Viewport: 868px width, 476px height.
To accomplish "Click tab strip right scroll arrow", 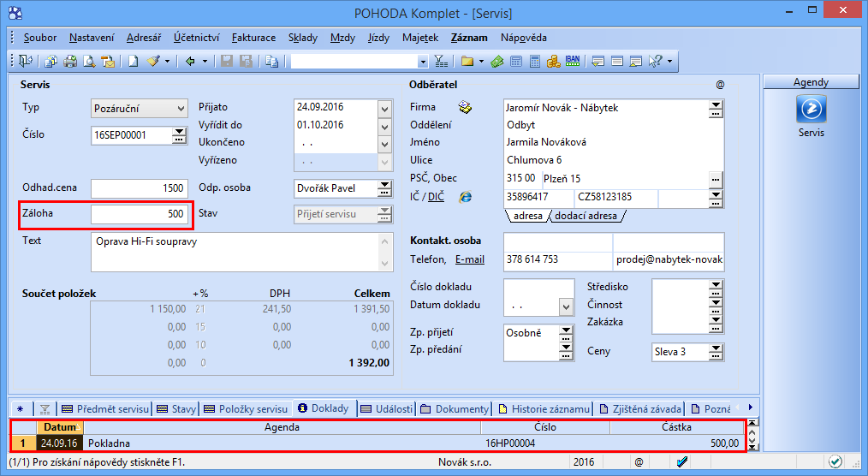I will [x=751, y=408].
